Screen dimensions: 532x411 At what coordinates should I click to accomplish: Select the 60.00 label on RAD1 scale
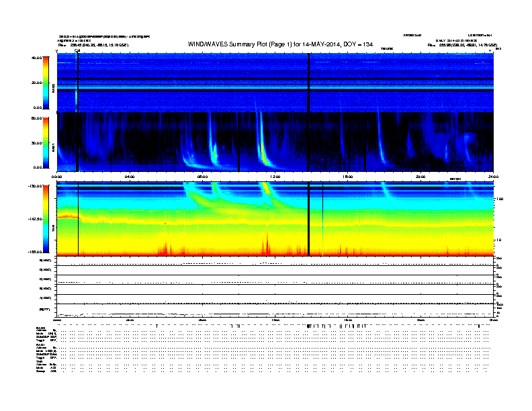coord(36,118)
